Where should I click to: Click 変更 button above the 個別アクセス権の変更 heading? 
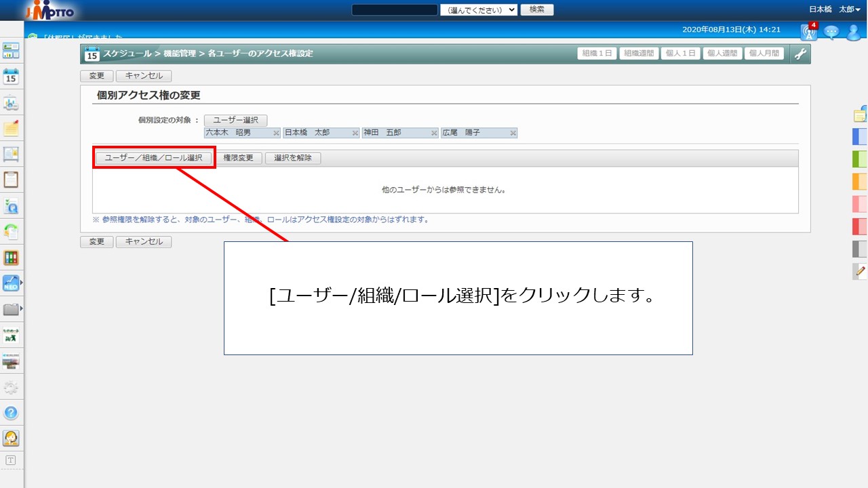click(97, 76)
